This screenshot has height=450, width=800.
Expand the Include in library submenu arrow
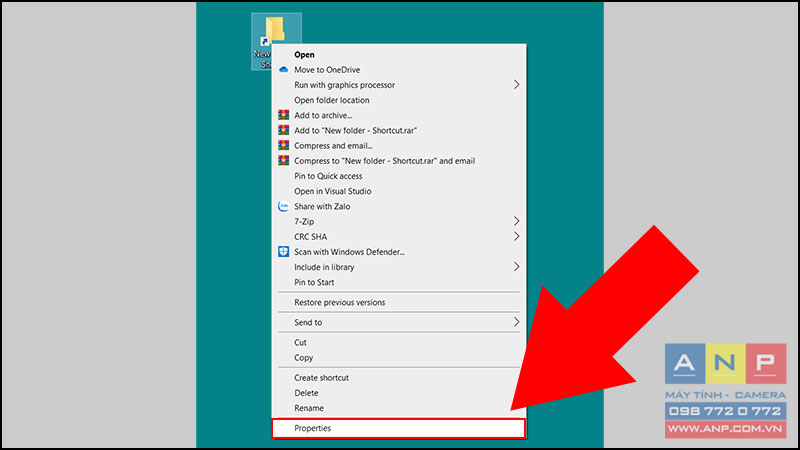516,267
